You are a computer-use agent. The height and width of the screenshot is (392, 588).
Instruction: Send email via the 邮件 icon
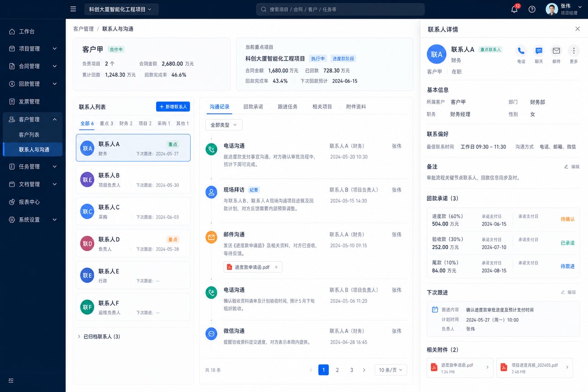556,51
